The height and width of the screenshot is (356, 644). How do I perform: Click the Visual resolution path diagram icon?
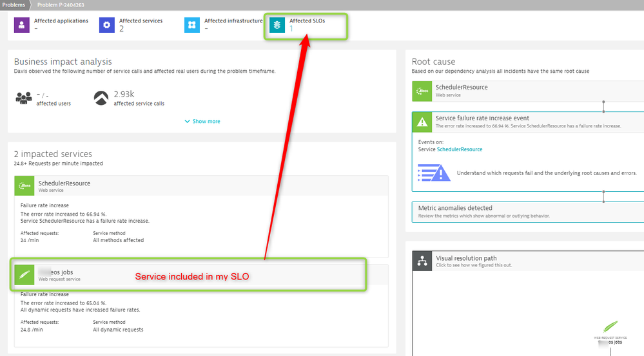(422, 261)
